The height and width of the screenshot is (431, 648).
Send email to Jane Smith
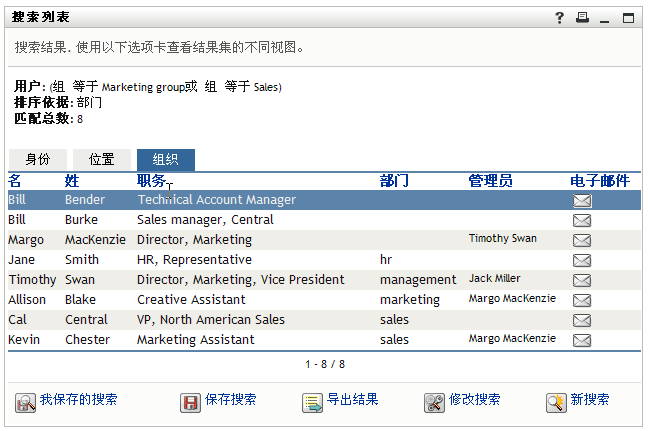tap(581, 260)
